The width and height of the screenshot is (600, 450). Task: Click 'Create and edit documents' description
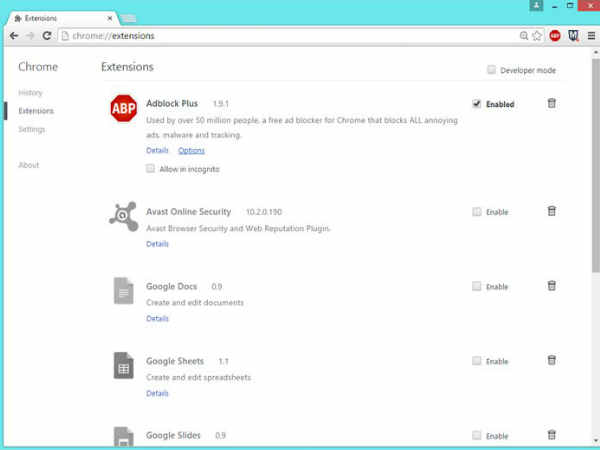pos(195,303)
